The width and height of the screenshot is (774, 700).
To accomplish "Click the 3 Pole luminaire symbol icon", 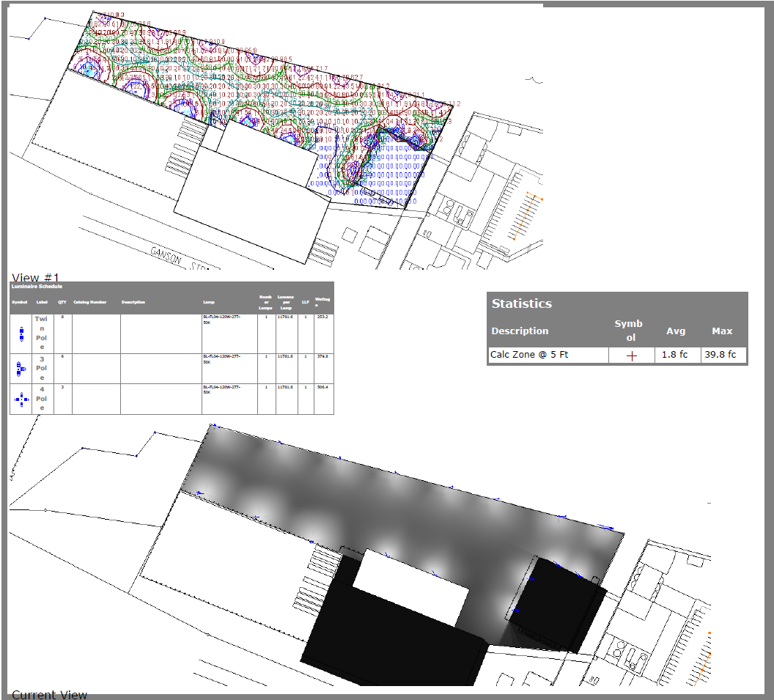I will pos(21,369).
